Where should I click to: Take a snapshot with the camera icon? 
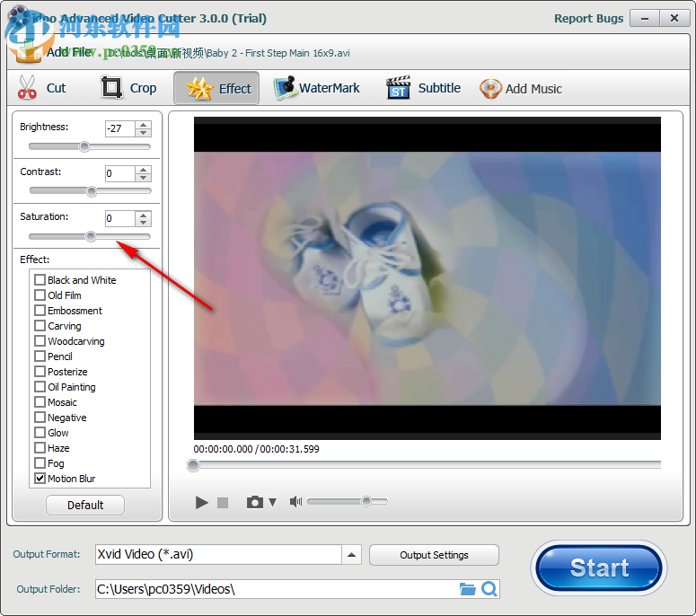click(x=255, y=502)
